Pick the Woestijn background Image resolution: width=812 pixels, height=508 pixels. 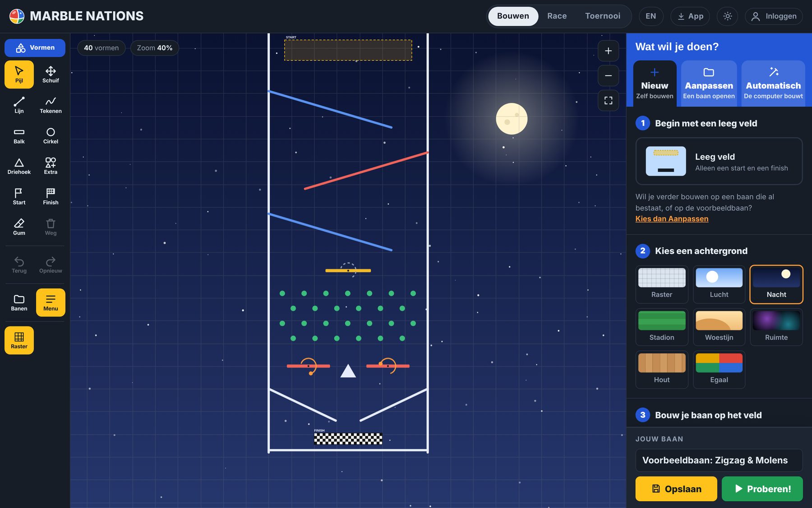point(719,327)
